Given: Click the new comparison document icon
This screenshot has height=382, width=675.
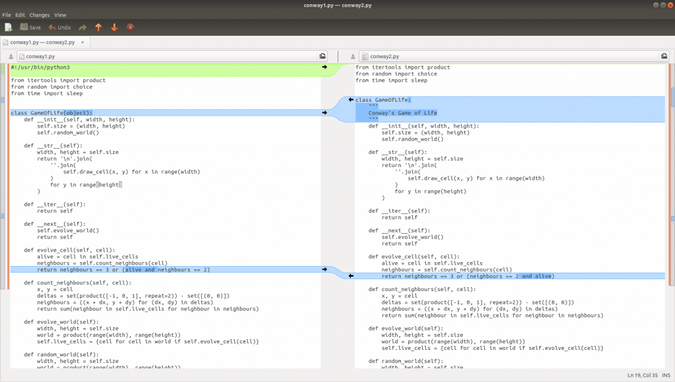Looking at the screenshot, I should point(8,28).
